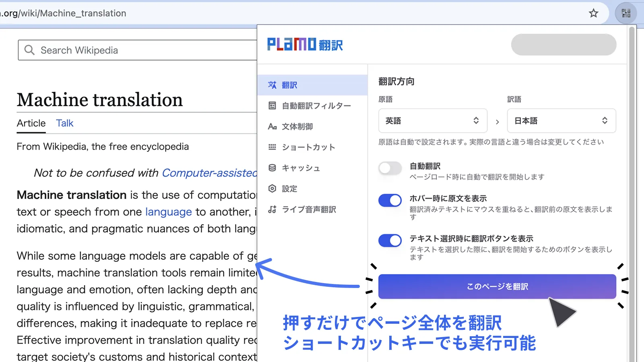Follow the Computer-assisted link
The width and height of the screenshot is (644, 362).
click(x=209, y=173)
